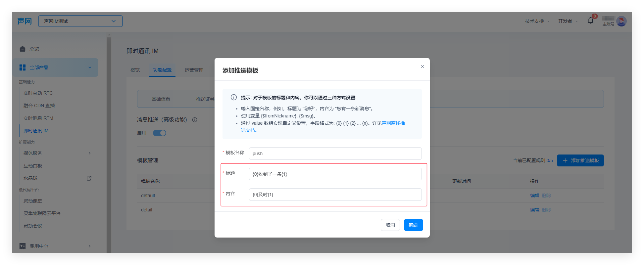The image size is (644, 265).
Task: Open 互动白板 in the sidebar
Action: pos(33,166)
